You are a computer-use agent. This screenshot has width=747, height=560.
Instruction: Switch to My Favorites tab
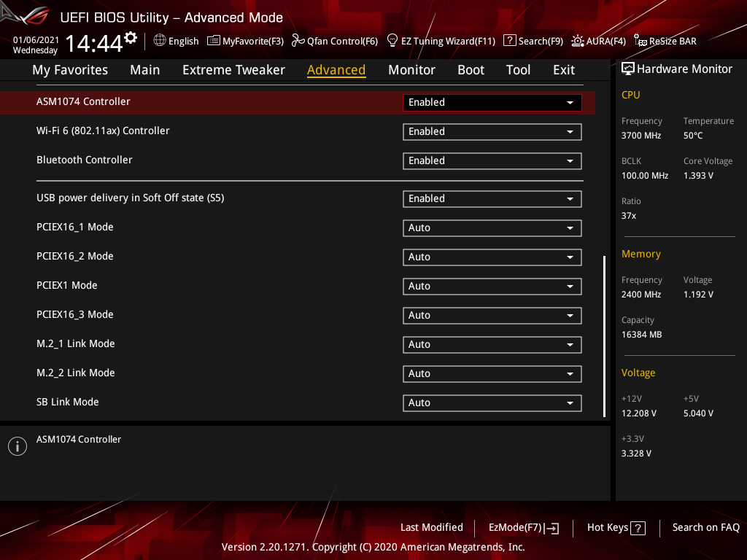point(70,70)
